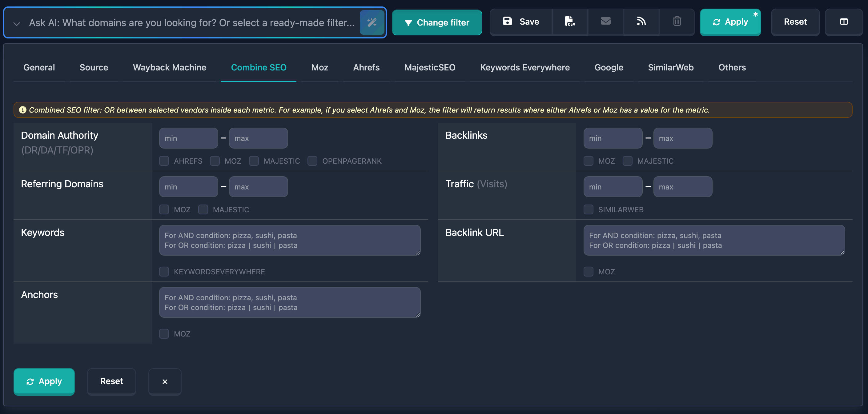Viewport: 868px width, 414px height.
Task: Open the split panel layout icon
Action: [844, 22]
